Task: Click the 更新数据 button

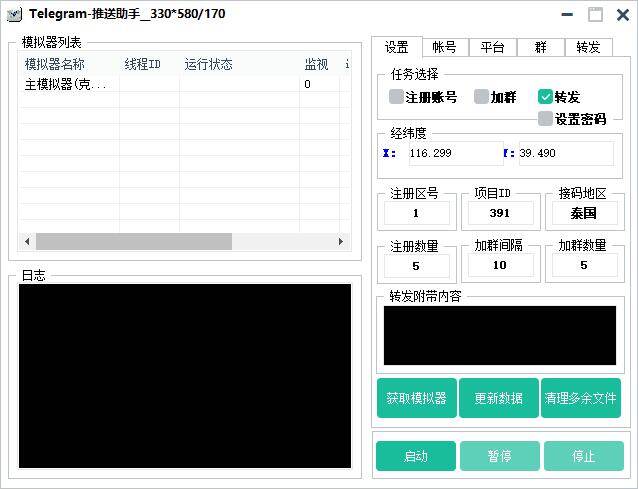Action: point(498,398)
